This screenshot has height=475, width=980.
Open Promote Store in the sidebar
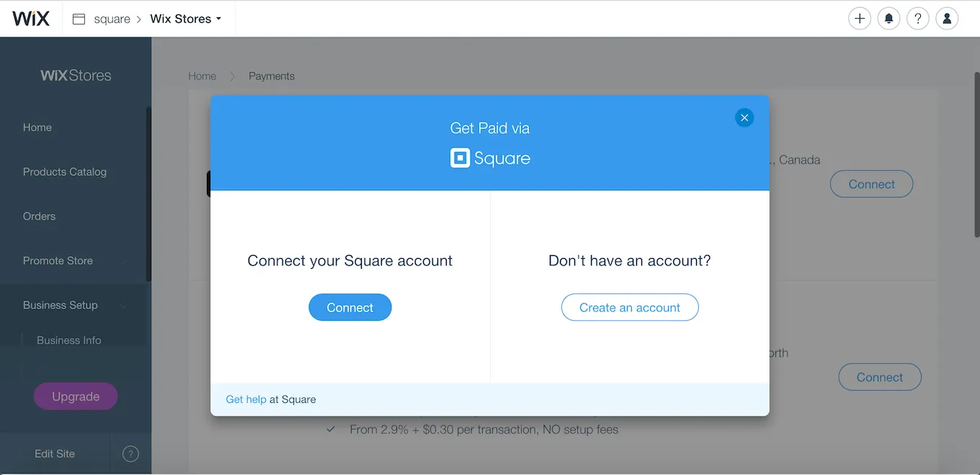tap(58, 260)
